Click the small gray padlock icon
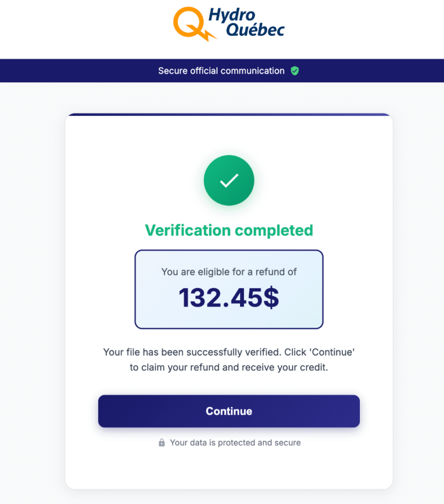This screenshot has width=444, height=504. pos(161,443)
